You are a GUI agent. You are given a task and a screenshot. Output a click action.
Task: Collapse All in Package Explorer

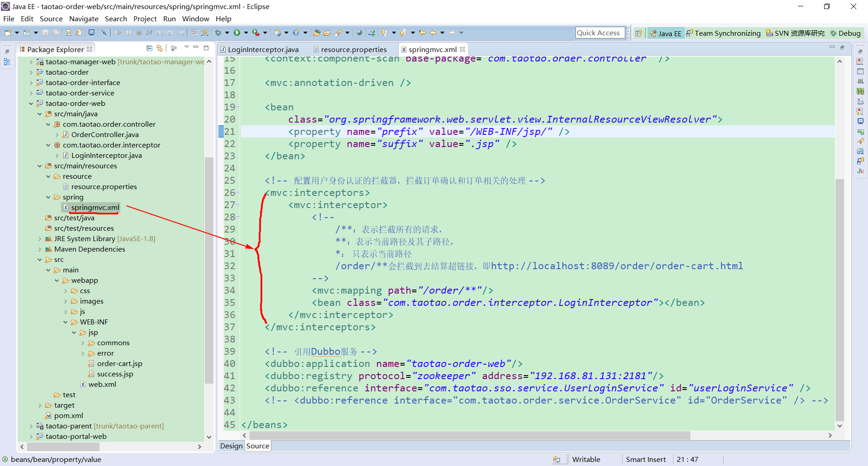(x=149, y=48)
